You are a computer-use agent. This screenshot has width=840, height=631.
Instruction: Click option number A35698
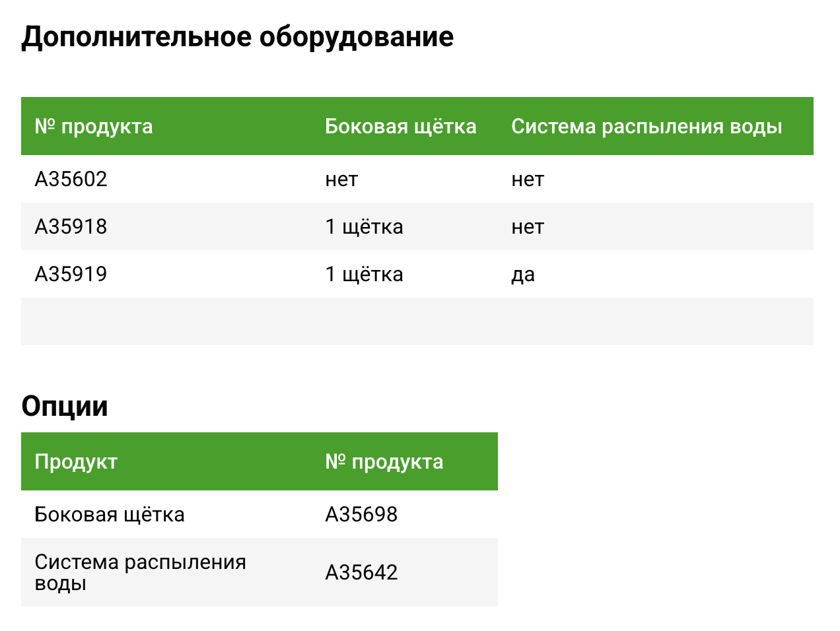click(361, 515)
